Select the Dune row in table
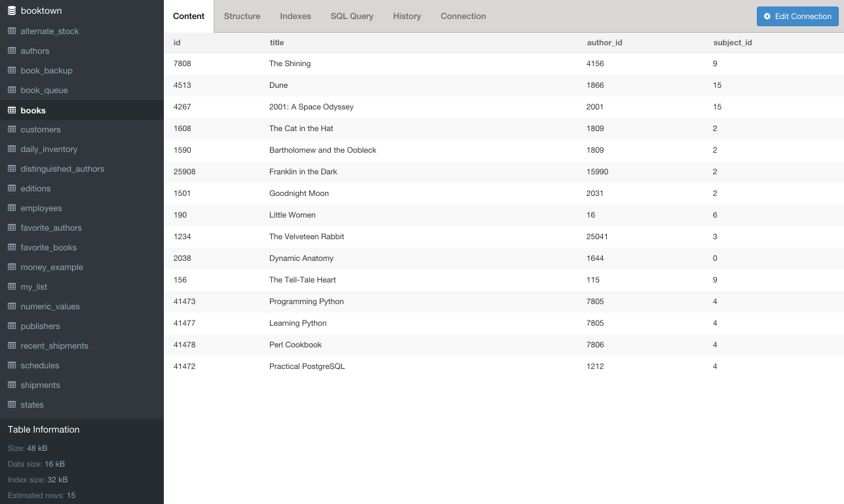Viewport: 844px width, 504px height. pos(278,85)
